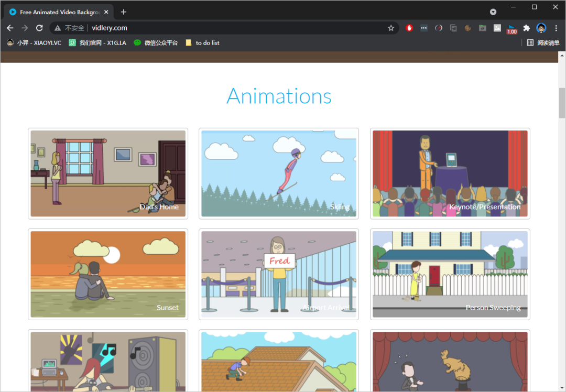Open the 阅读清单 reading list
Viewport: 566px width, 392px height.
(543, 43)
